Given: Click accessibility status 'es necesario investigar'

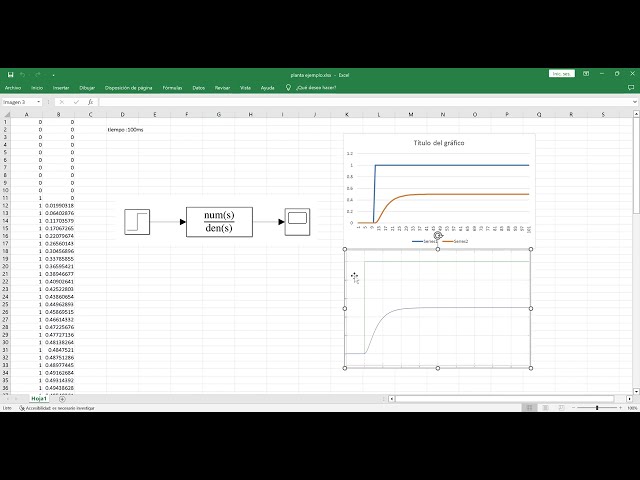Looking at the screenshot, I should 57,408.
